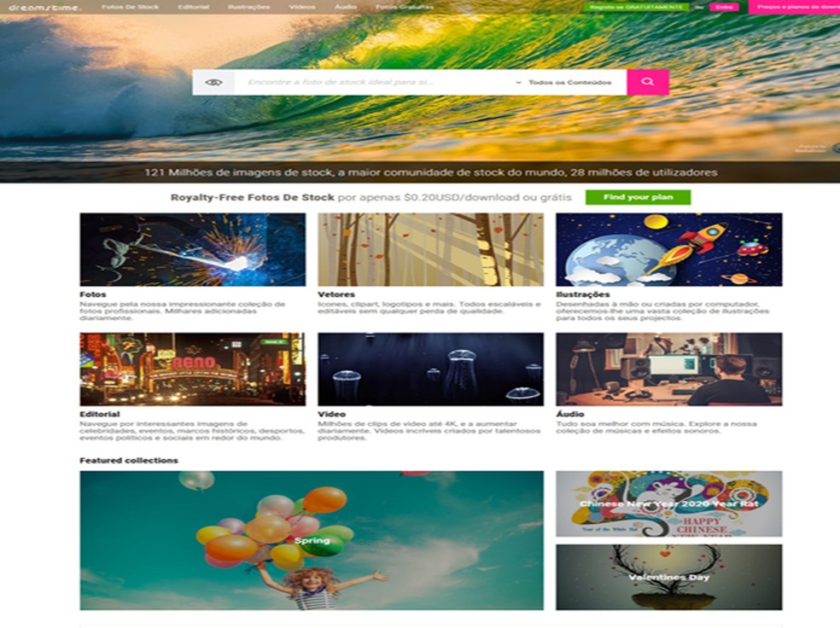Open the Valentines Day collection
Image resolution: width=840 pixels, height=628 pixels.
tap(668, 577)
